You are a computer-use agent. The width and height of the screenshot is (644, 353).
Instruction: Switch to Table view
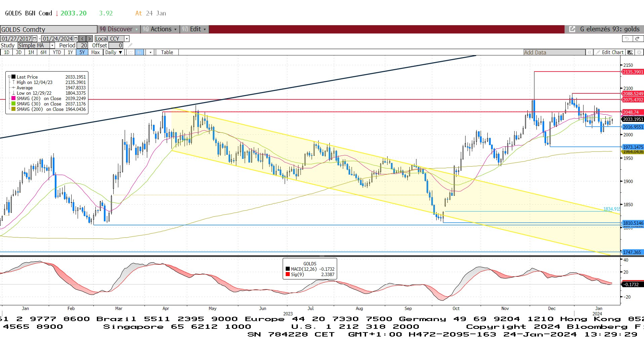(x=167, y=52)
